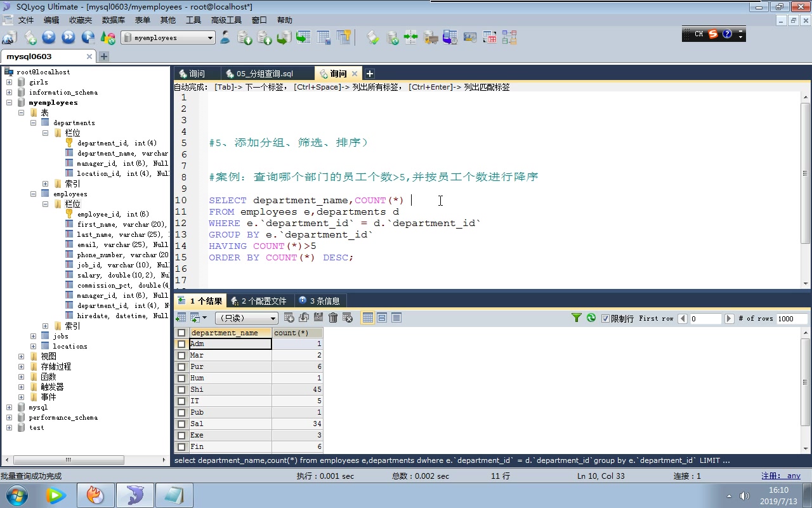The image size is (812, 508).
Task: Expand the information_schema database node
Action: (9, 92)
